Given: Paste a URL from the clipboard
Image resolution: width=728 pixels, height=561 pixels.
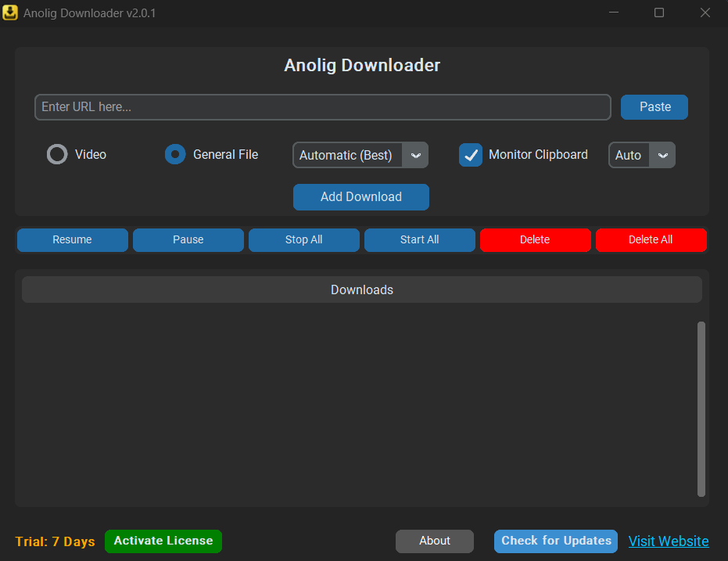Looking at the screenshot, I should 654,107.
